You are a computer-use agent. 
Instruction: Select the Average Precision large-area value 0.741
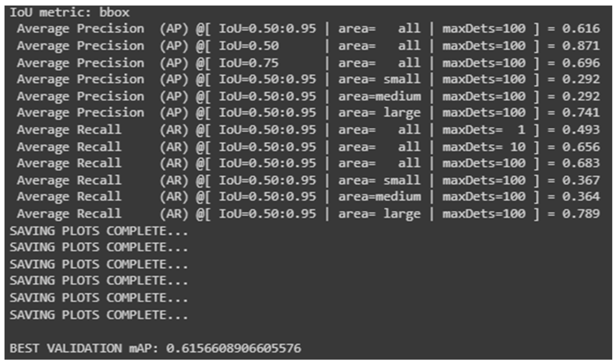[581, 112]
